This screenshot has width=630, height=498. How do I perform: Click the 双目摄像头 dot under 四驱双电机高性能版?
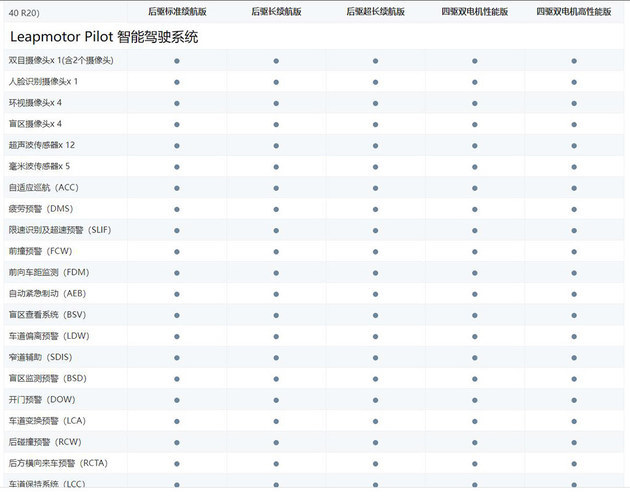click(574, 61)
